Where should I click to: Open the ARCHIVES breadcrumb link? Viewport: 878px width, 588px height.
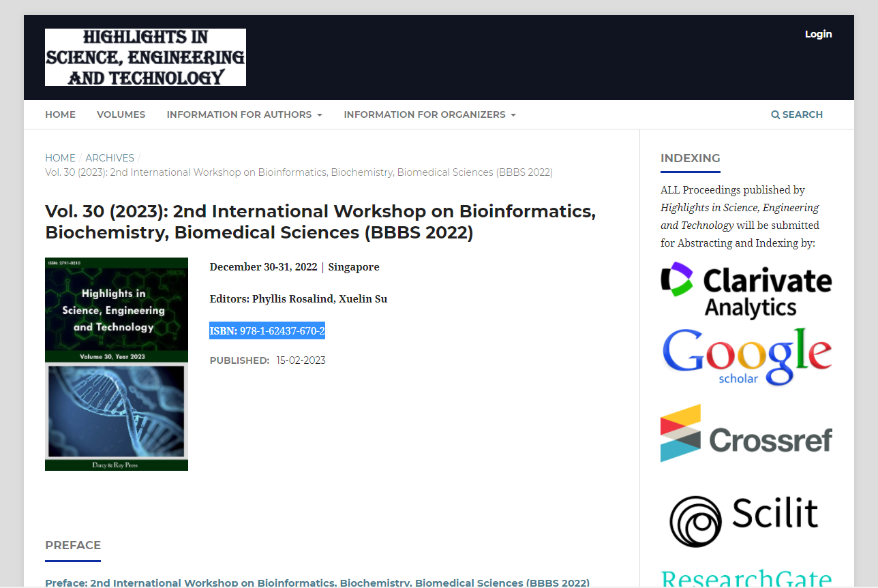click(x=110, y=157)
